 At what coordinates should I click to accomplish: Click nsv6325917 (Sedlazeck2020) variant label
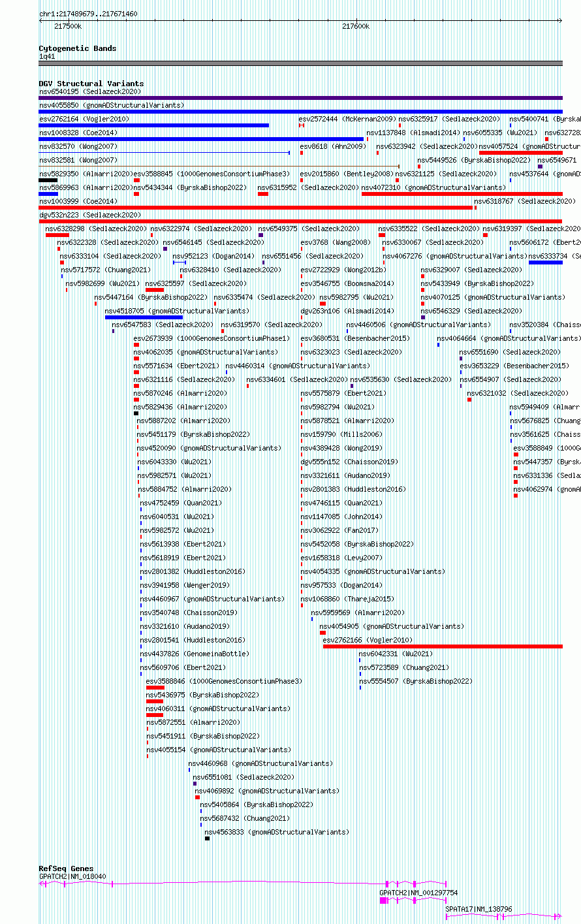click(x=449, y=119)
